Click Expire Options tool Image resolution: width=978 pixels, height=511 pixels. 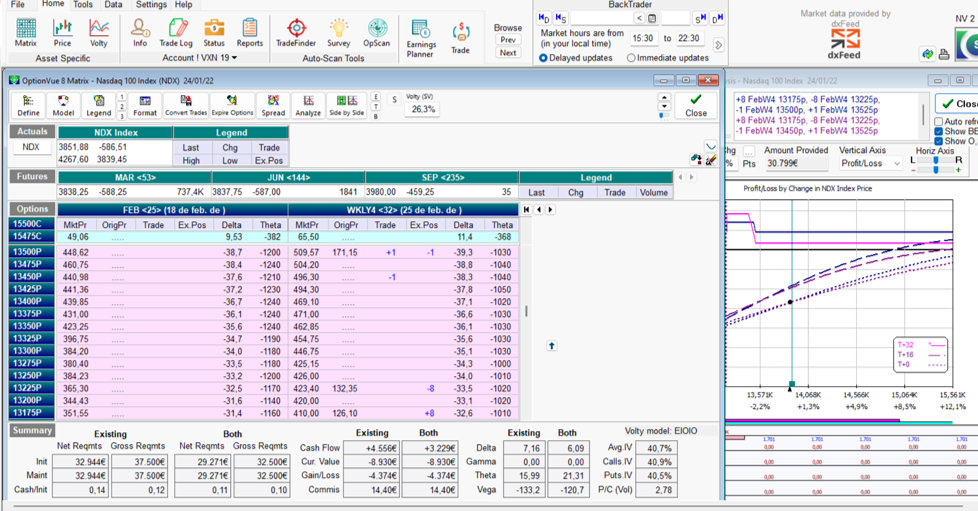[x=232, y=105]
